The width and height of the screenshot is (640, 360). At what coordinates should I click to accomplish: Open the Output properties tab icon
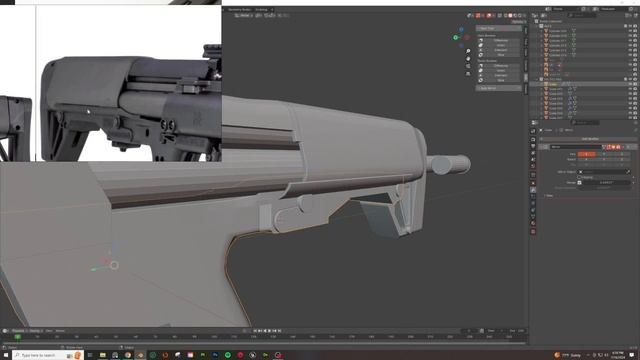pyautogui.click(x=533, y=146)
